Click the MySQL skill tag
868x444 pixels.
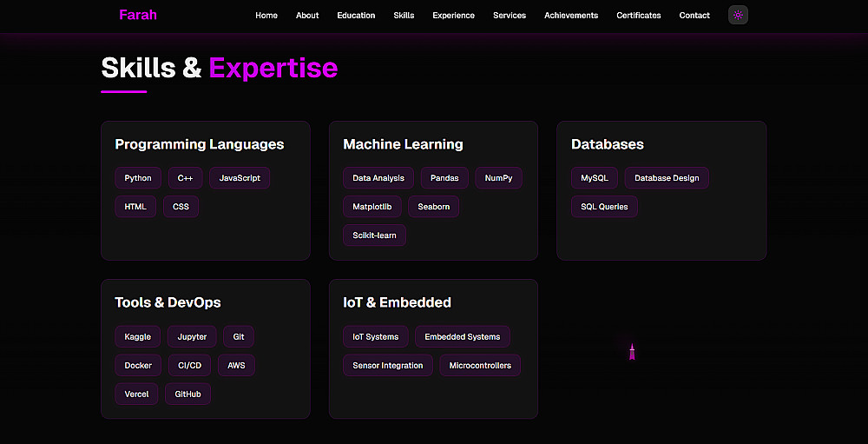pyautogui.click(x=595, y=178)
